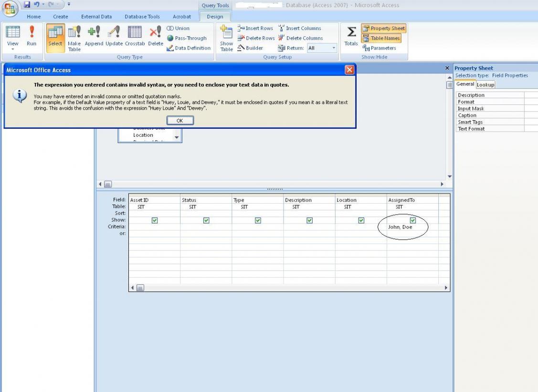Toggle the Table Names button
Image resolution: width=538 pixels, height=392 pixels.
[381, 38]
